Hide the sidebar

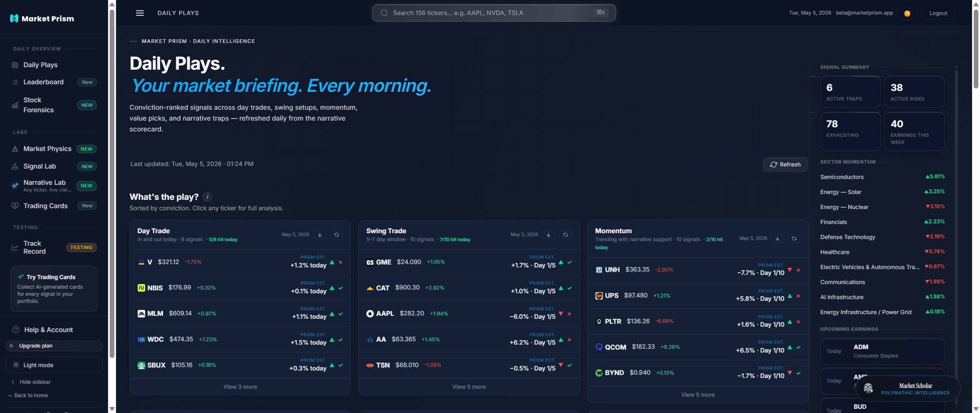click(x=31, y=382)
